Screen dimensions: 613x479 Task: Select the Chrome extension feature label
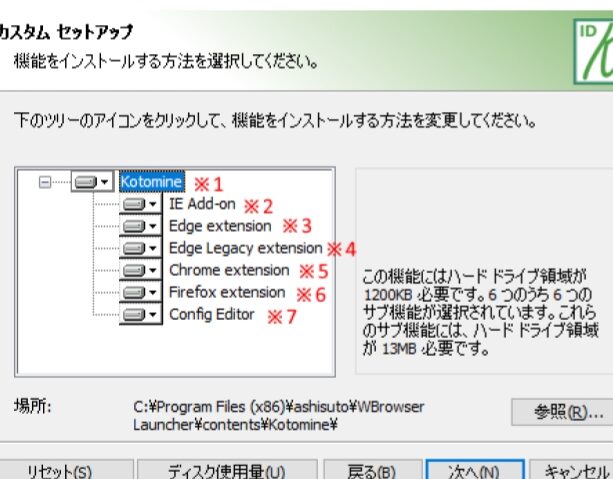pyautogui.click(x=228, y=270)
